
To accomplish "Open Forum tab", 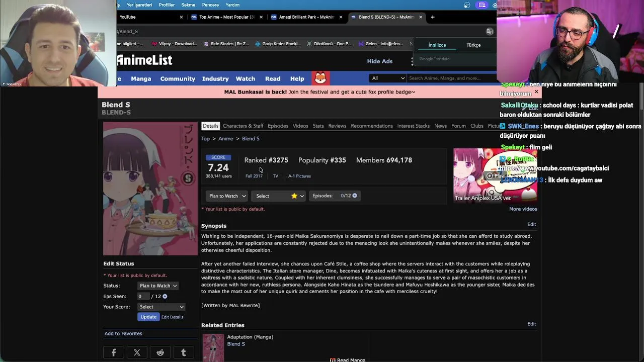I will tap(458, 126).
